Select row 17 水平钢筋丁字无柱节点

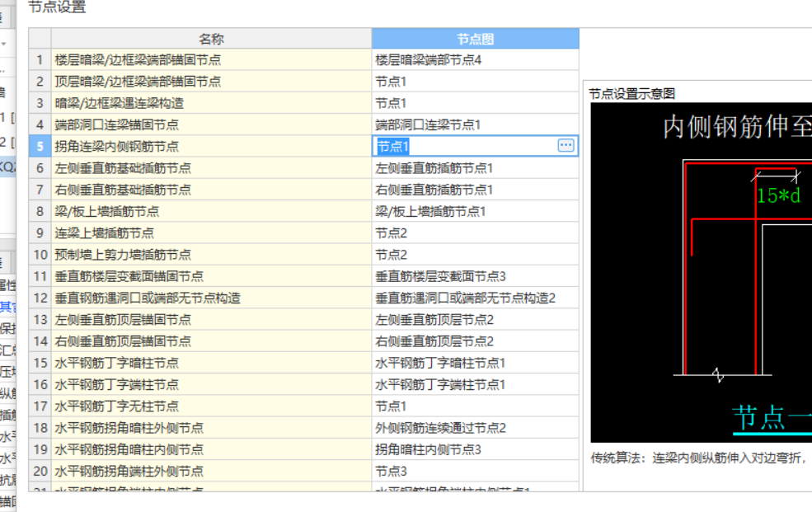click(211, 406)
